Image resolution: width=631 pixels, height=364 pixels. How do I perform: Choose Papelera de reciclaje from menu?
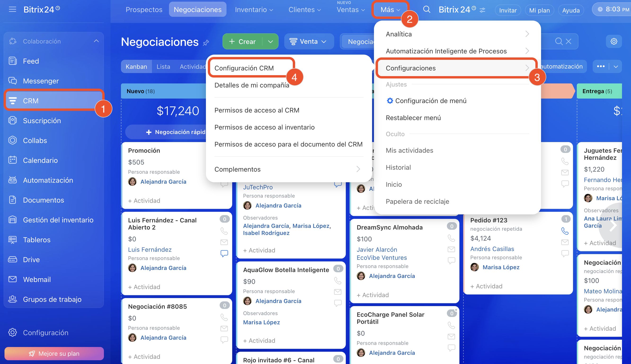[417, 201]
